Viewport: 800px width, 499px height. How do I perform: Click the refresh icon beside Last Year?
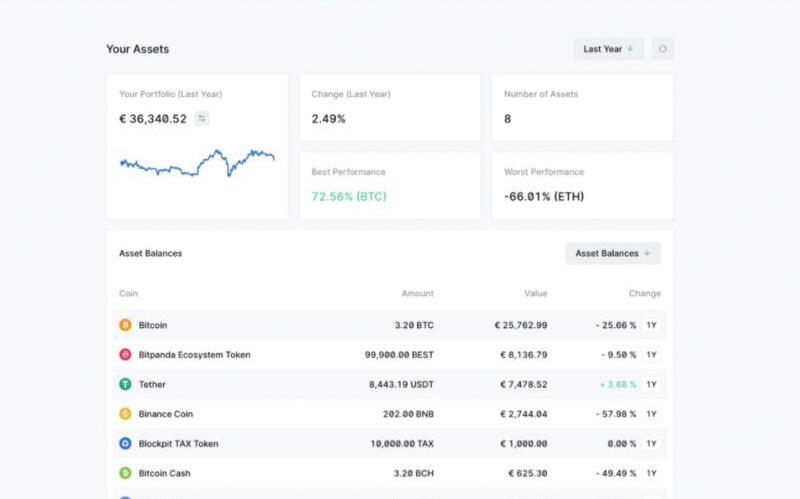pos(662,49)
